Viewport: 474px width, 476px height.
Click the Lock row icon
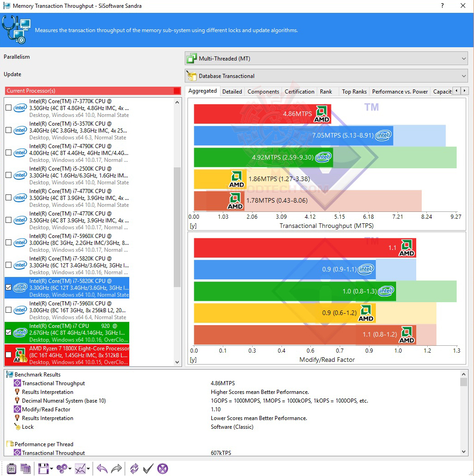(17, 427)
